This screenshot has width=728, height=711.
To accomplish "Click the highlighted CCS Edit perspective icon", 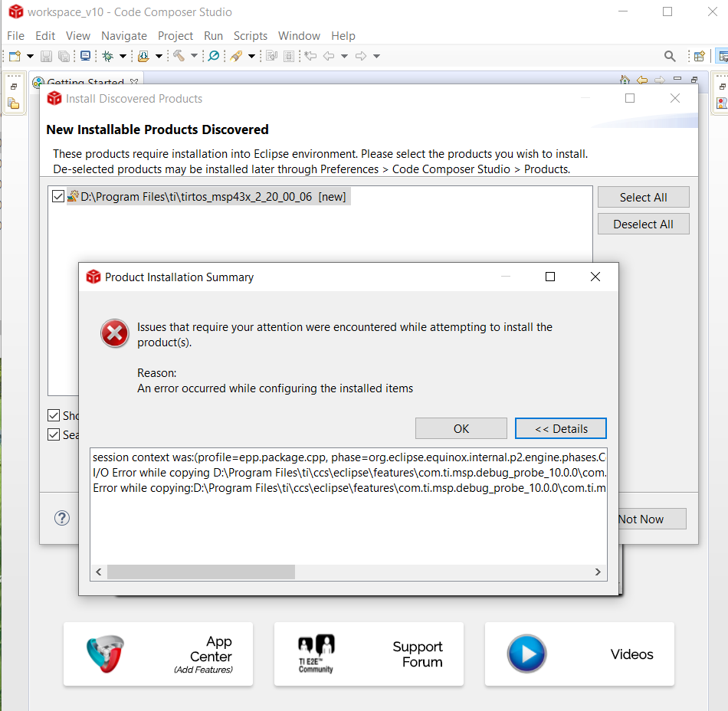I will pos(723,56).
